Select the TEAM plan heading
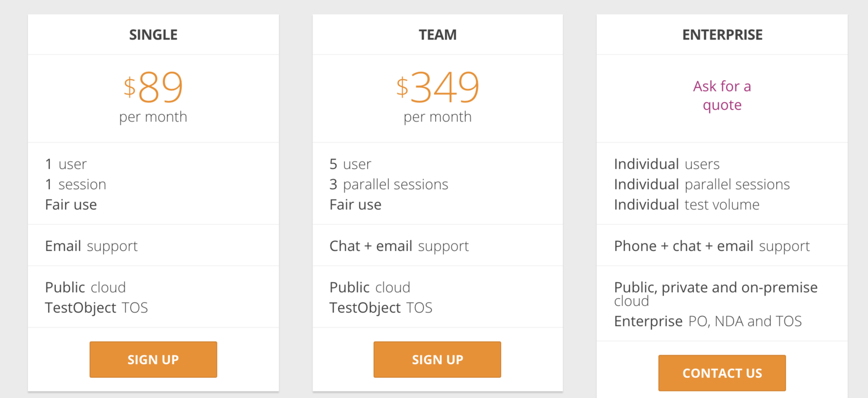Viewport: 868px width, 398px height. [437, 35]
